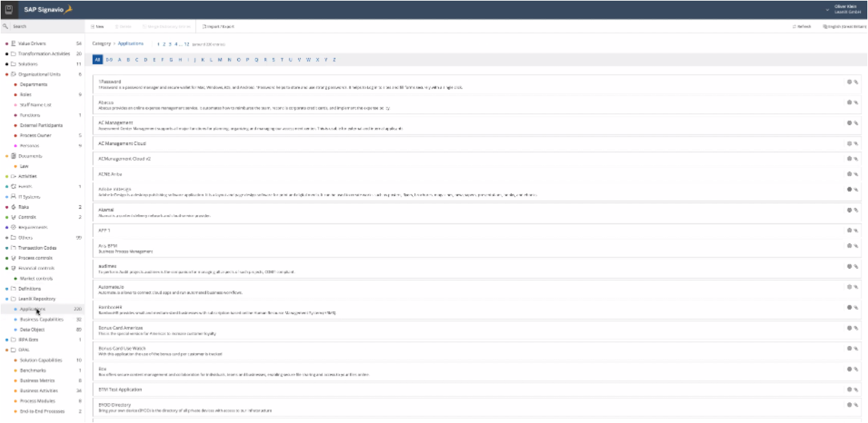This screenshot has height=423, width=868.
Task: Click the edit pencil for audimex
Action: [856, 267]
